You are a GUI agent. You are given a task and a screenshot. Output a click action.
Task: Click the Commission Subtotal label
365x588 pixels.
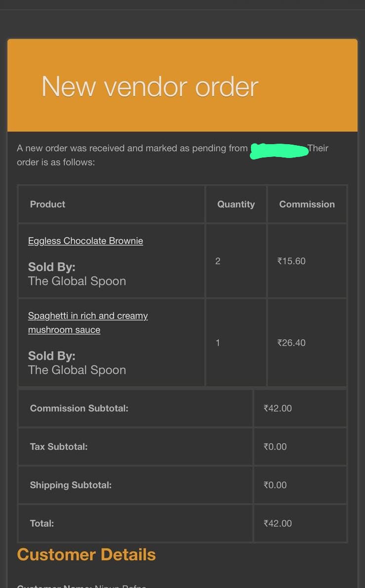(79, 408)
